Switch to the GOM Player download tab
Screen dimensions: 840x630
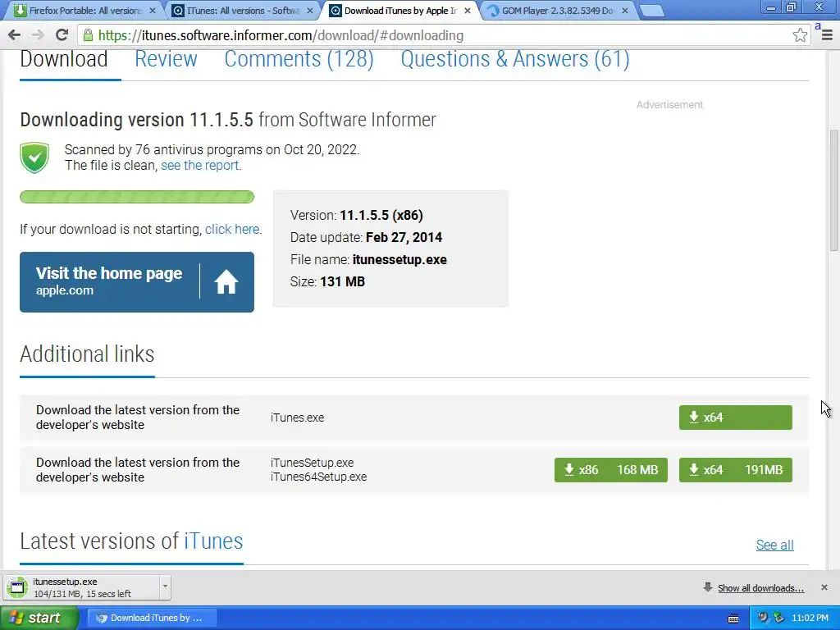click(x=558, y=10)
